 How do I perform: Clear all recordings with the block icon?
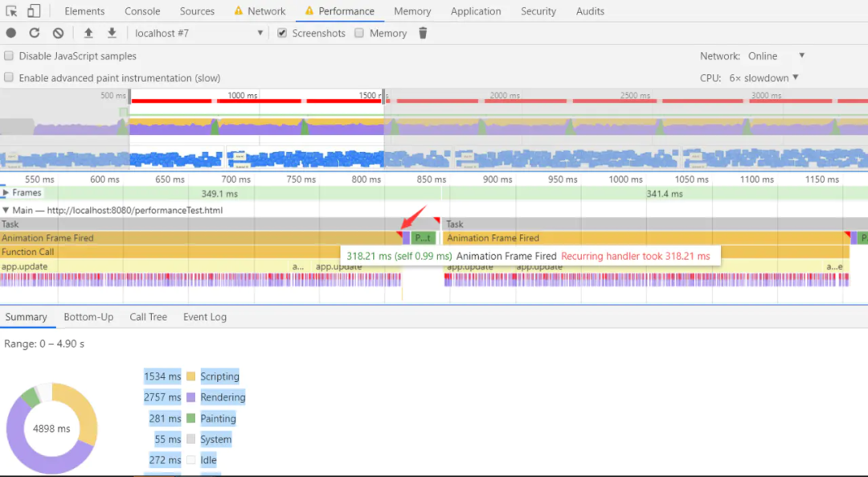pos(56,33)
